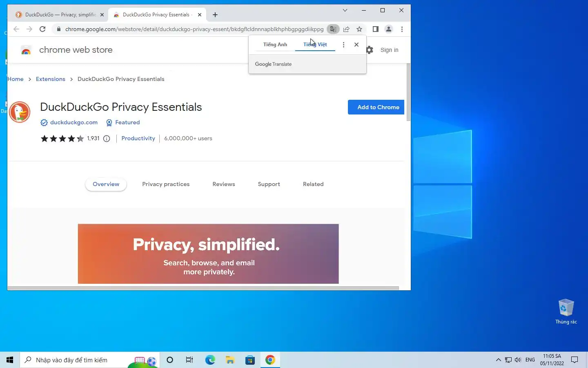Click the horizontal page scrollbar
The image size is (588, 368).
(x=203, y=288)
